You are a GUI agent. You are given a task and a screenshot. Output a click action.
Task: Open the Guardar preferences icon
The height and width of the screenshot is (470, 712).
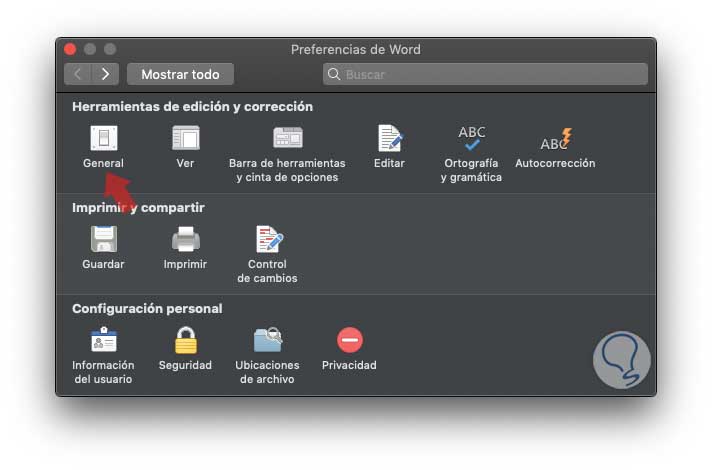[104, 239]
